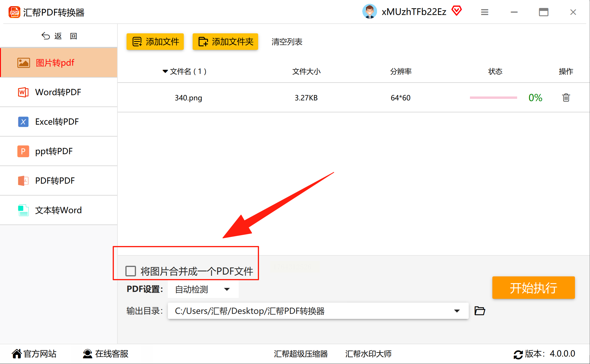Open the hamburger menu icon
Image resolution: width=590 pixels, height=364 pixels.
pyautogui.click(x=484, y=12)
